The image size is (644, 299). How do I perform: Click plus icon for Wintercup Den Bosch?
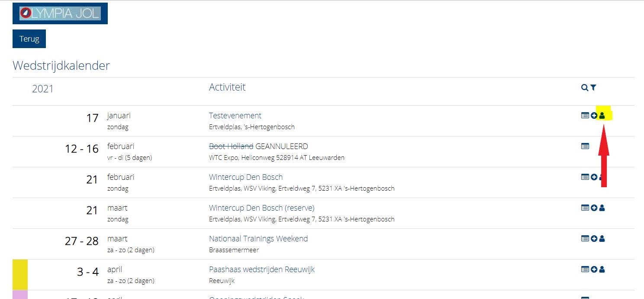click(x=594, y=177)
